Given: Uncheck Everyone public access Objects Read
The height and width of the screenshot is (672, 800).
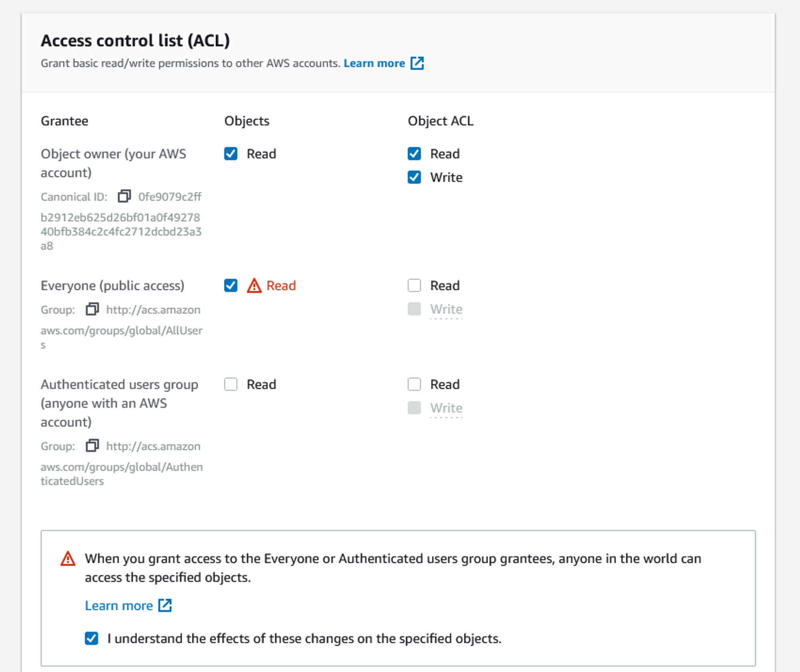Looking at the screenshot, I should click(x=231, y=286).
